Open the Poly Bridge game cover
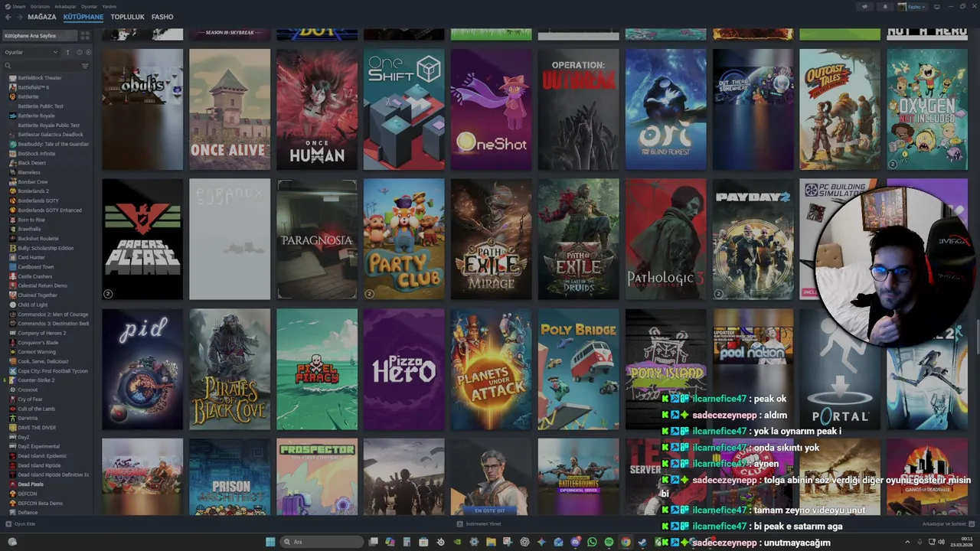980x551 pixels. (579, 369)
